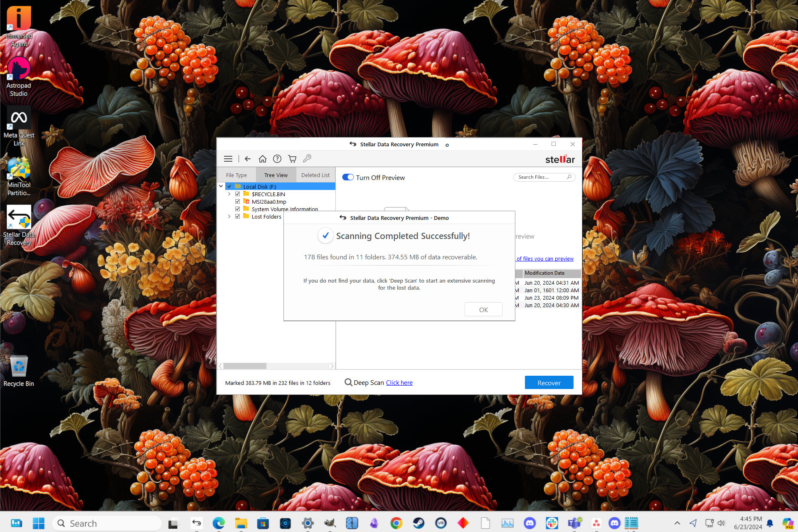This screenshot has width=798, height=532.
Task: Expand the $RECYCLE.BIN folder tree
Action: coord(230,194)
